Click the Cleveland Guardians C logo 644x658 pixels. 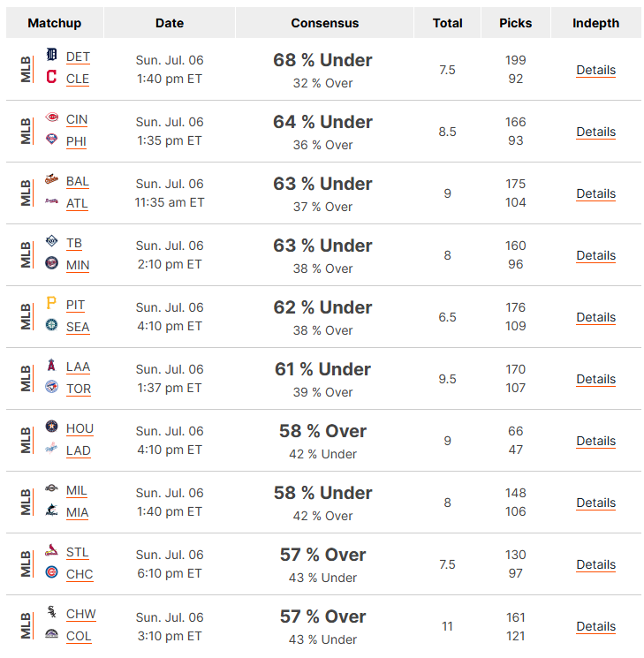(51, 76)
